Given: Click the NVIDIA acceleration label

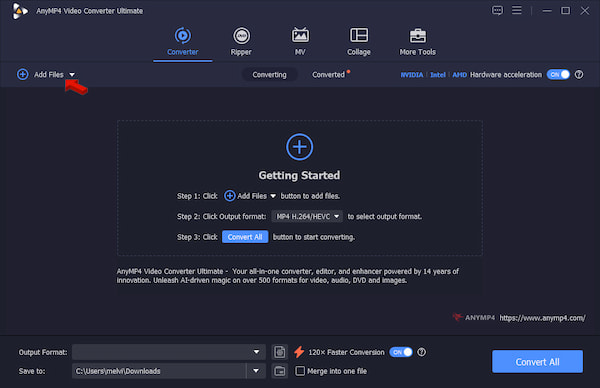Looking at the screenshot, I should point(412,75).
